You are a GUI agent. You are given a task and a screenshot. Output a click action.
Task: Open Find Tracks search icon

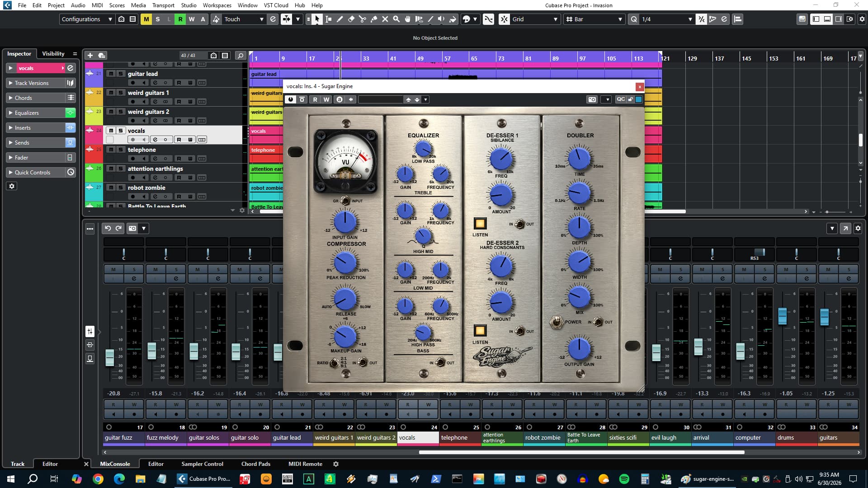[241, 55]
